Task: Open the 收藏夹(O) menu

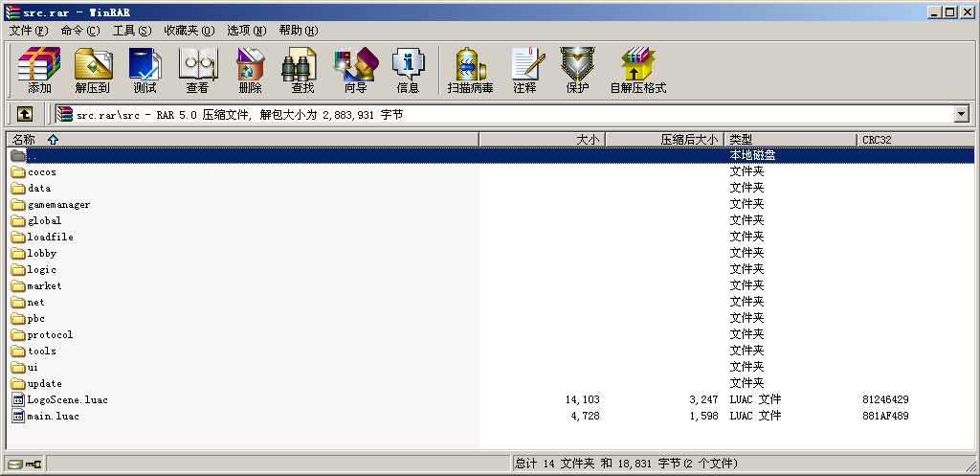Action: click(189, 31)
